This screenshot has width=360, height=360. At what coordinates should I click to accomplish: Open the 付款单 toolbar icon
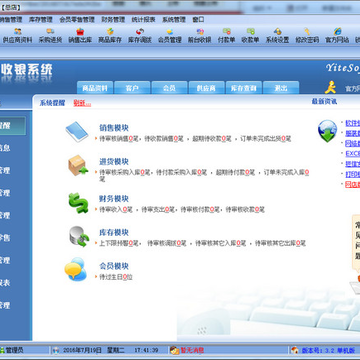point(227,32)
